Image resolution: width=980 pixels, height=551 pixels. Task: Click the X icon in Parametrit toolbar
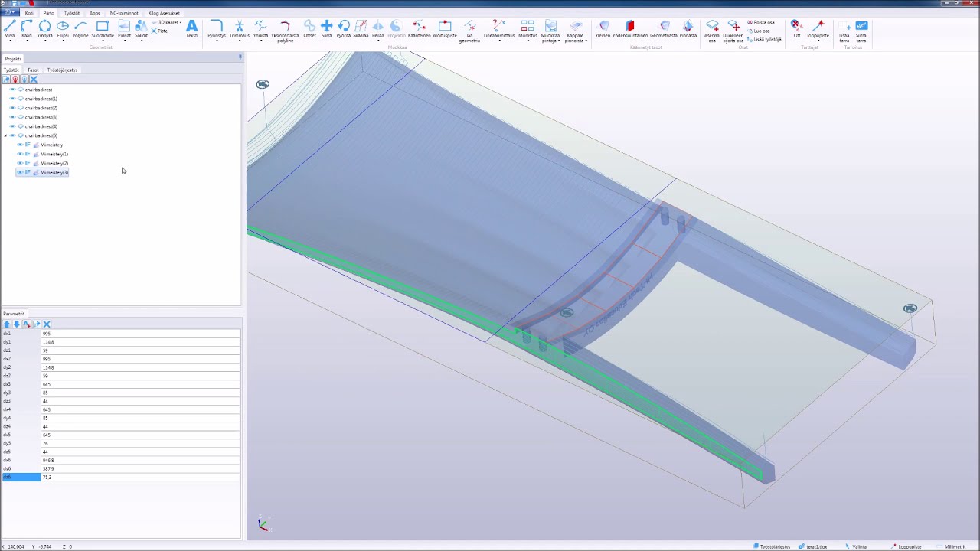47,324
